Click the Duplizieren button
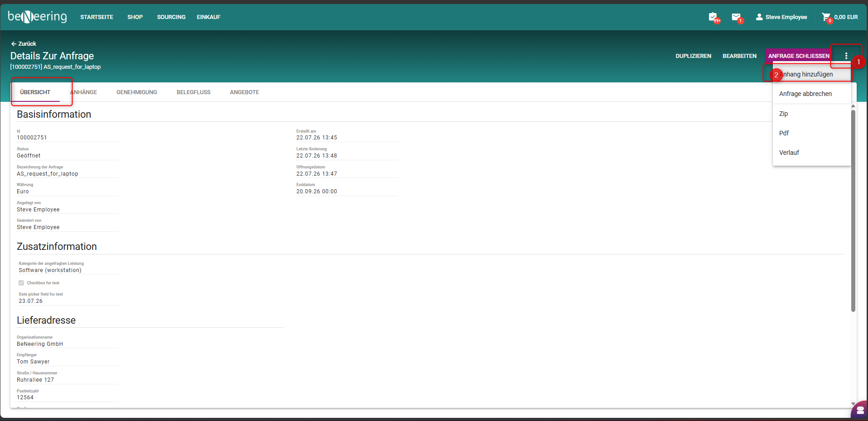Image resolution: width=868 pixels, height=421 pixels. point(693,56)
